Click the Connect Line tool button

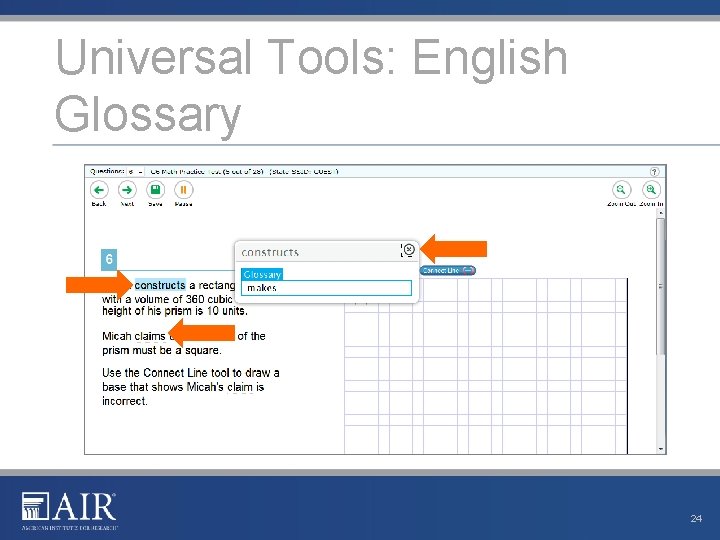tap(448, 270)
